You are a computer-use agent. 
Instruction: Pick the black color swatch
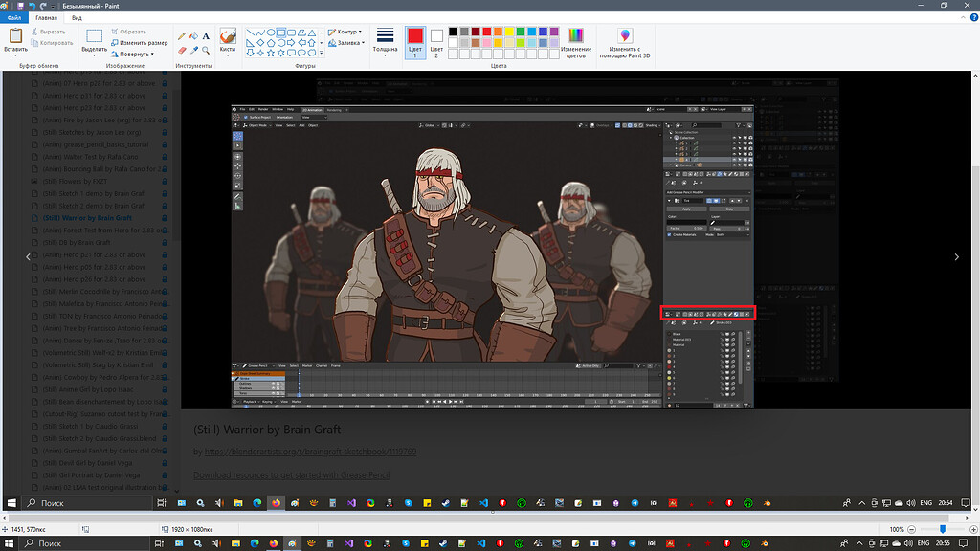click(453, 32)
